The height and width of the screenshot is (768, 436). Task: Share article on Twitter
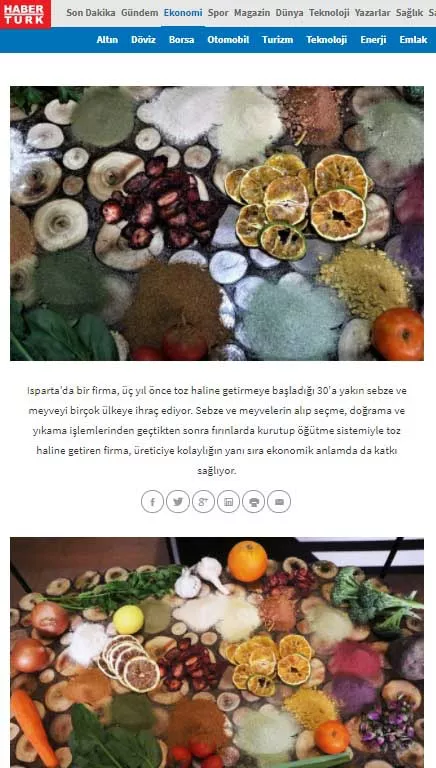click(178, 502)
